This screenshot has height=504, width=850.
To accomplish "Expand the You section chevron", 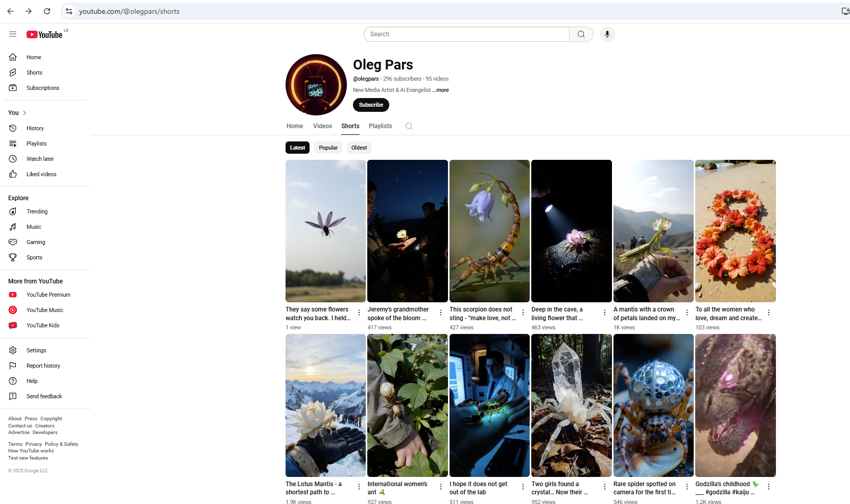I will 24,113.
